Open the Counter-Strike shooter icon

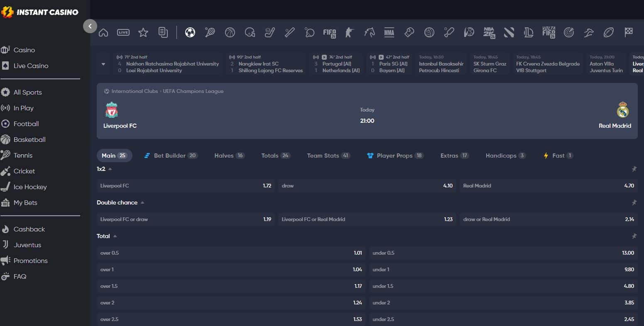coord(349,32)
